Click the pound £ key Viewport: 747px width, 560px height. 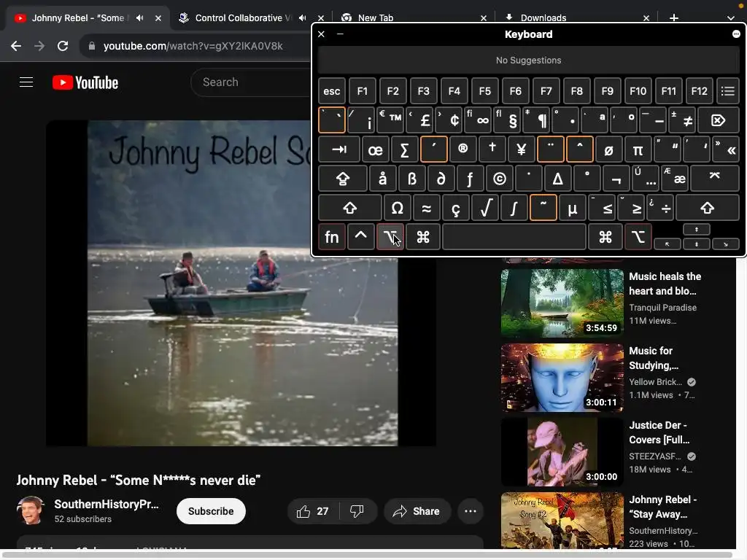(x=419, y=120)
